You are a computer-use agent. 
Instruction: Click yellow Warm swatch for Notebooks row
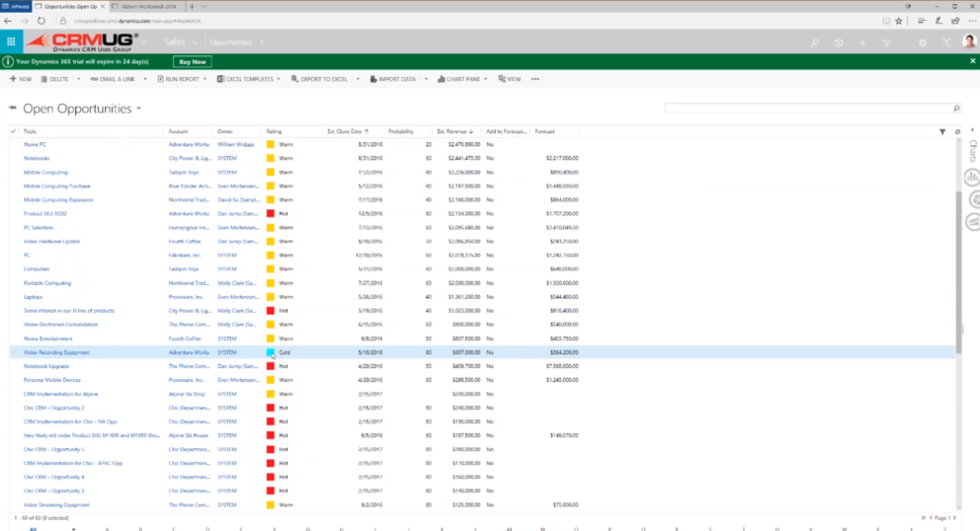[x=271, y=158]
